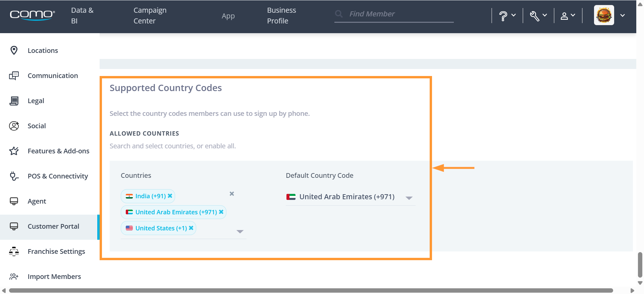This screenshot has width=644, height=294.
Task: Clear all selected countries
Action: point(232,194)
